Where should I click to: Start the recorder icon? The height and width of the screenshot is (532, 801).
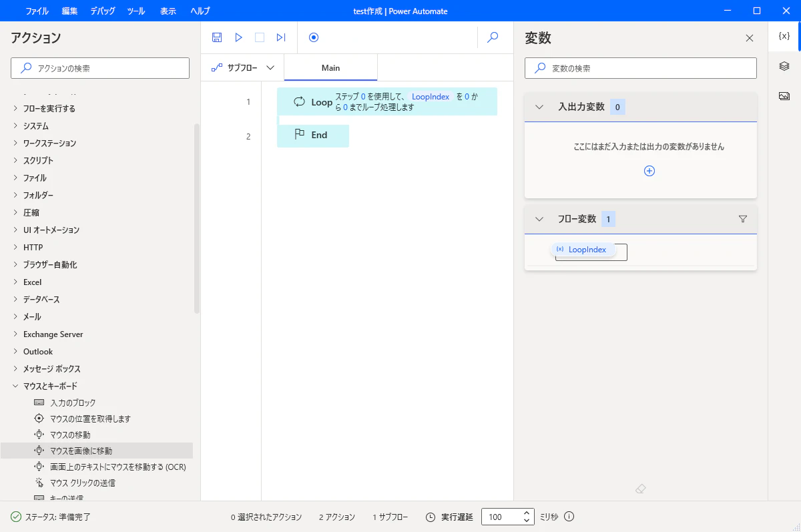point(314,37)
